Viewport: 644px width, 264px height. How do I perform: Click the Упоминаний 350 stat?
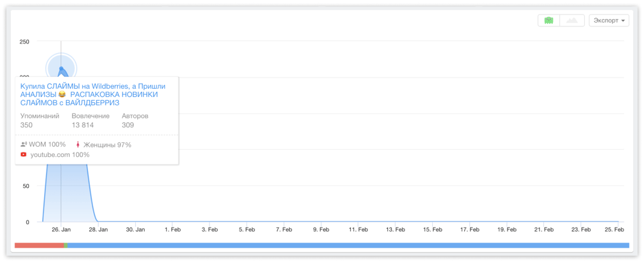coord(39,120)
